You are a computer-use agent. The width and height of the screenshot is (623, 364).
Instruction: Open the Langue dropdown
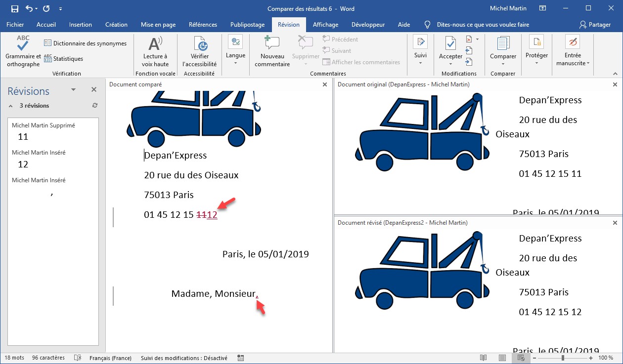coord(235,63)
